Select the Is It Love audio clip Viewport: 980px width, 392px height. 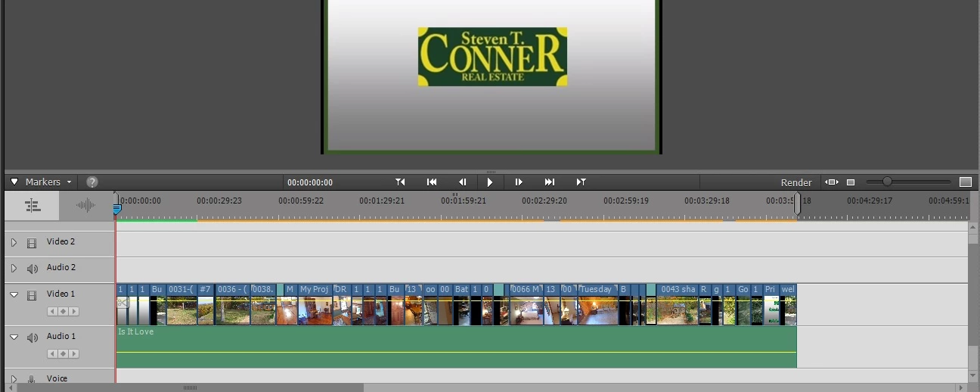click(x=456, y=347)
